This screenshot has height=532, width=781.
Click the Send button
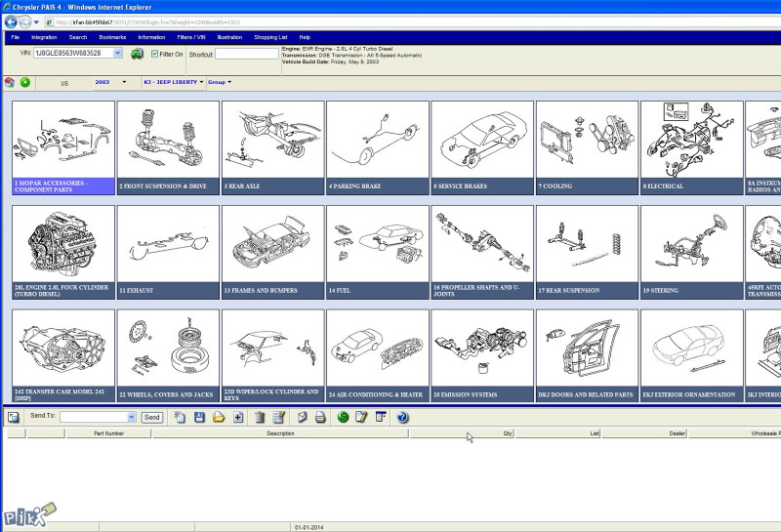152,418
